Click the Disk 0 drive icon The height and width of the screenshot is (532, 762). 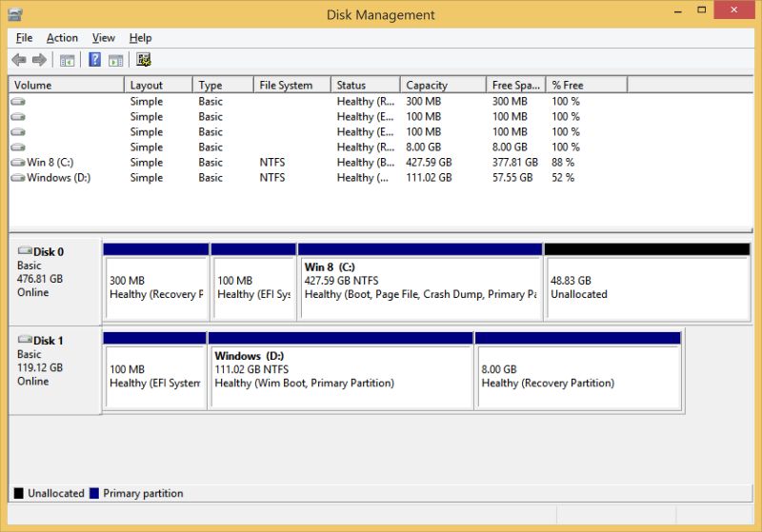point(25,251)
